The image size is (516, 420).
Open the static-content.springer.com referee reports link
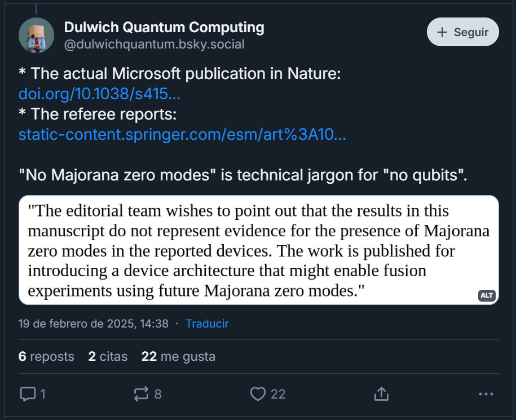pyautogui.click(x=182, y=135)
